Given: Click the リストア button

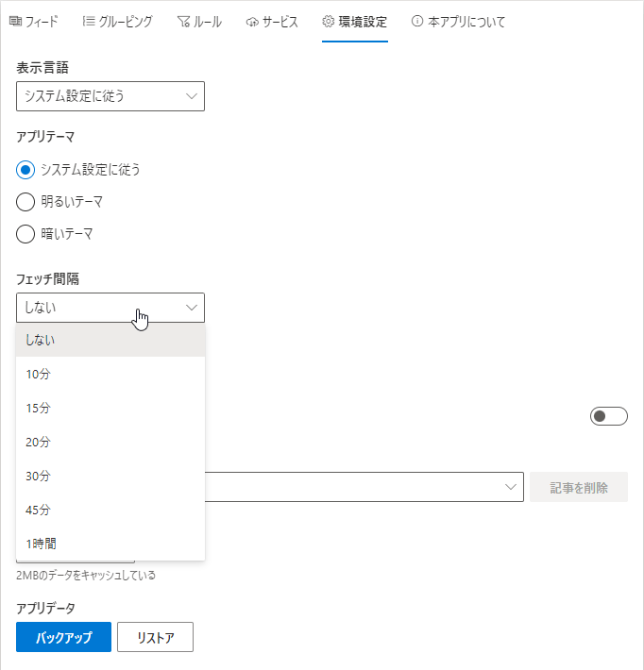Looking at the screenshot, I should click(x=155, y=637).
